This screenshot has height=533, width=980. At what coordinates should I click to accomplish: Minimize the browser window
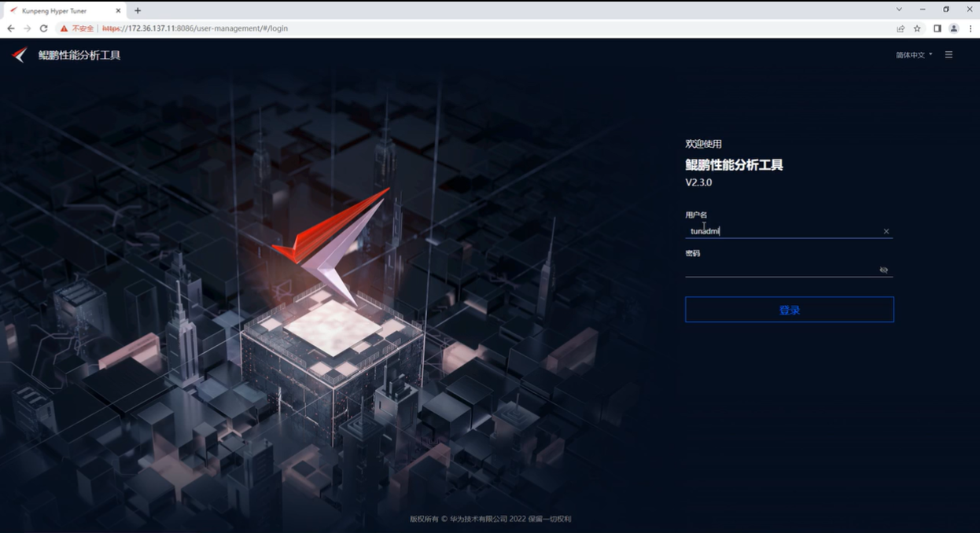(x=923, y=9)
